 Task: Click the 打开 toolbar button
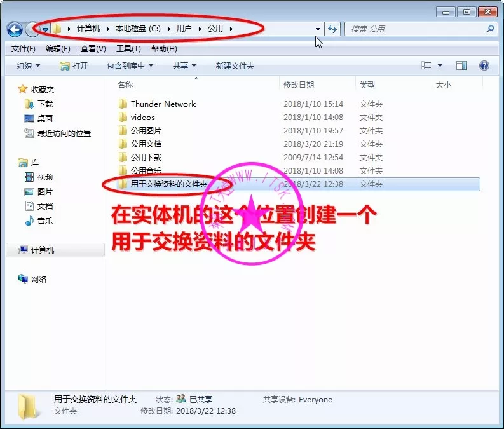tap(74, 66)
